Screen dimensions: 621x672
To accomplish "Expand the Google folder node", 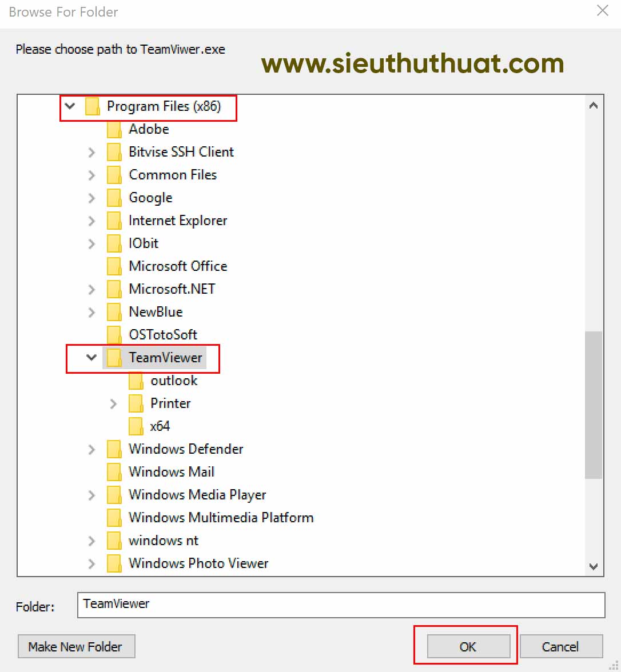I will click(x=91, y=198).
